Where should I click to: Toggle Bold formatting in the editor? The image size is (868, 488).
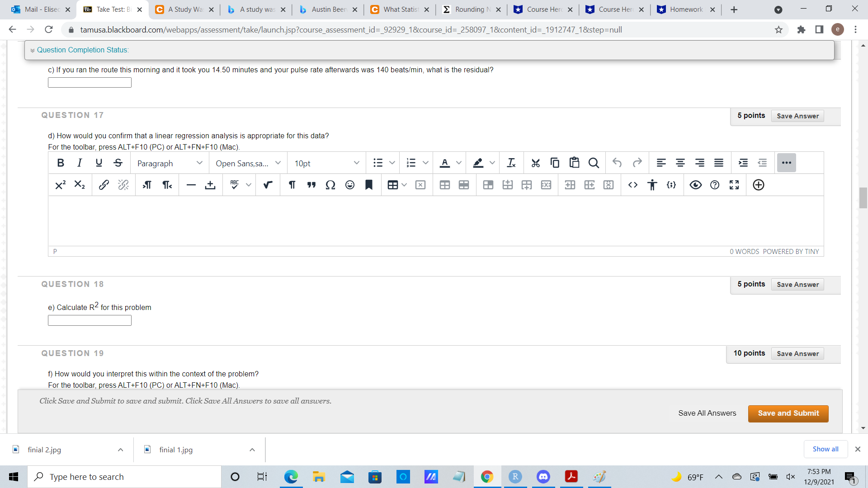click(61, 163)
